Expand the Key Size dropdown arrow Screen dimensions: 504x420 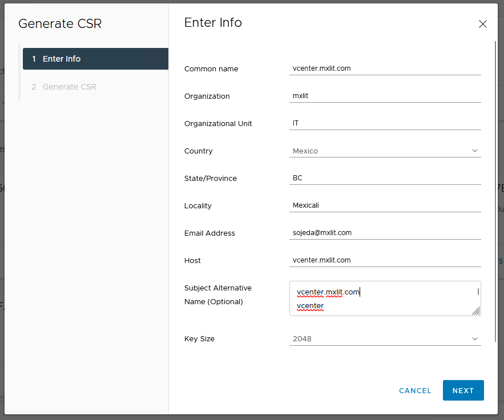475,338
